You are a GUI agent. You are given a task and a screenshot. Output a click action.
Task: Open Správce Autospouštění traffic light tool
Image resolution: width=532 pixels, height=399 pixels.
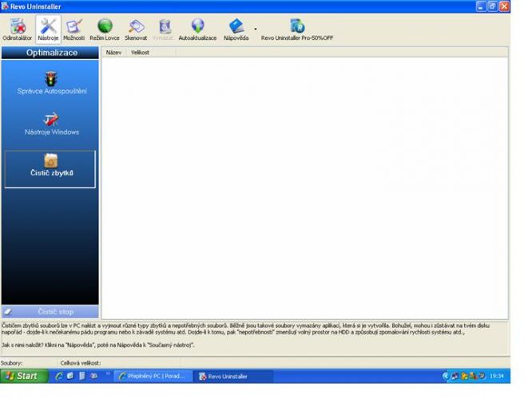[52, 83]
